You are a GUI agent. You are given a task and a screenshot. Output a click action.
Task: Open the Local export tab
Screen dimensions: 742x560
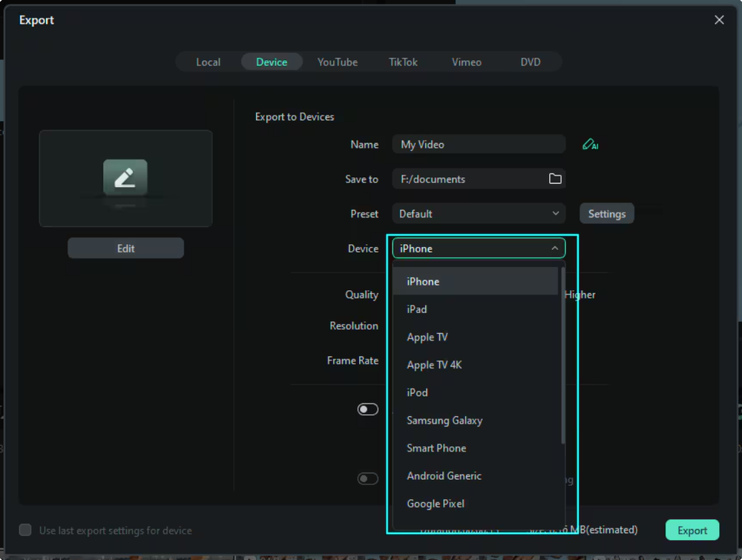coord(208,62)
